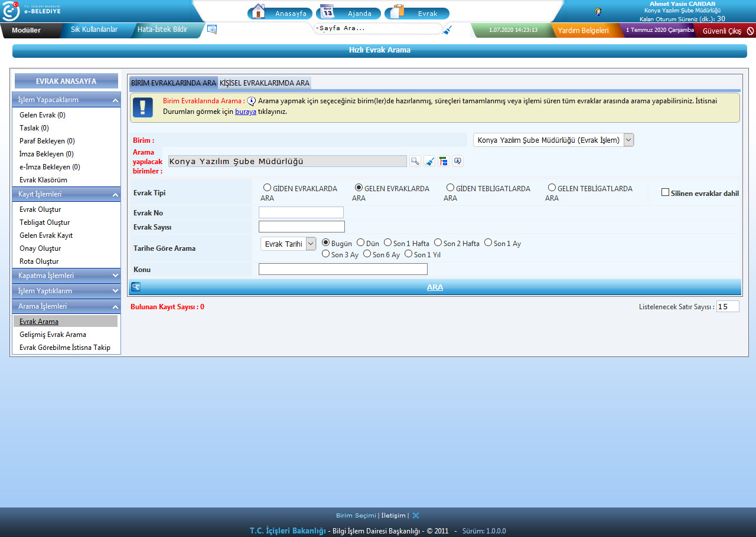Click the add-favorite icon next to Hata-İstek Bildir
756x537 pixels.
coord(212,30)
